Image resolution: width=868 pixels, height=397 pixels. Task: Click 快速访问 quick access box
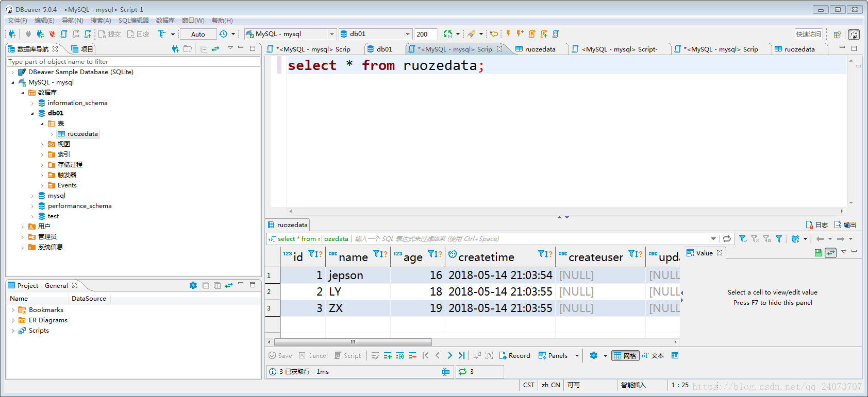[808, 34]
